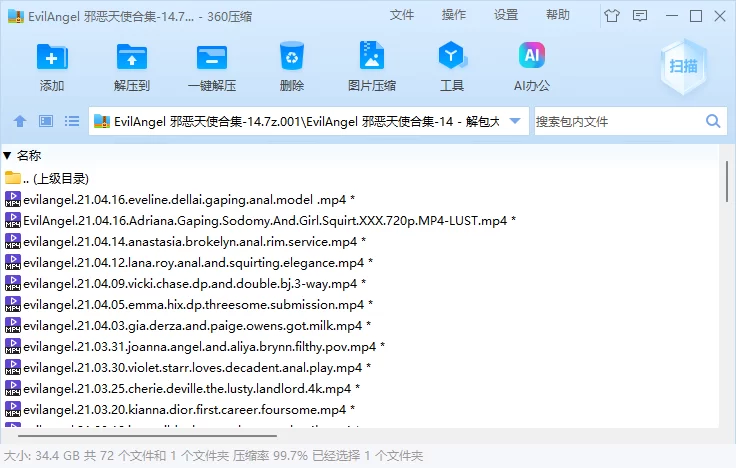Viewport: 736px width, 468px height.
Task: Click MP4 icon of the 21.03.31 file
Action: tap(13, 346)
